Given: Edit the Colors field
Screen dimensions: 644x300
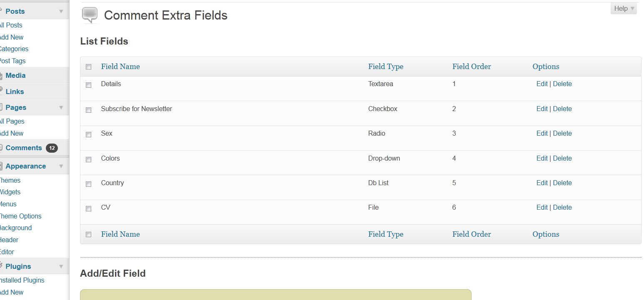Looking at the screenshot, I should pos(542,158).
